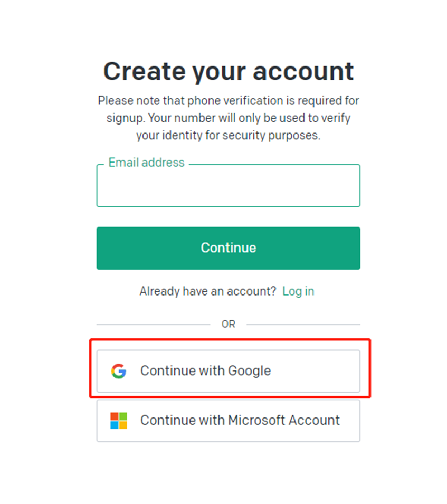Click the "Create your account" heading
The width and height of the screenshot is (447, 504).
(x=228, y=71)
